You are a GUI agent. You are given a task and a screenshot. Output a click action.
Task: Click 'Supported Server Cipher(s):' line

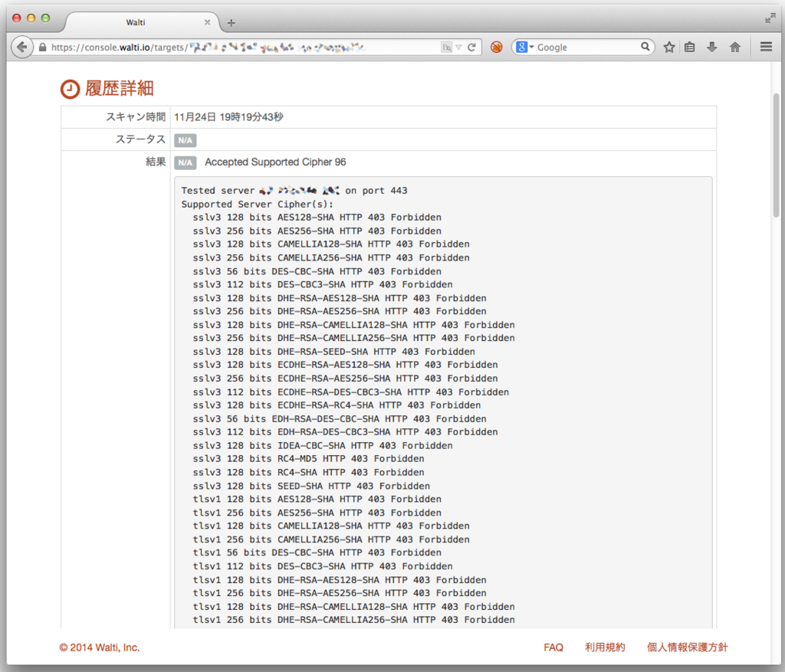[x=258, y=204]
